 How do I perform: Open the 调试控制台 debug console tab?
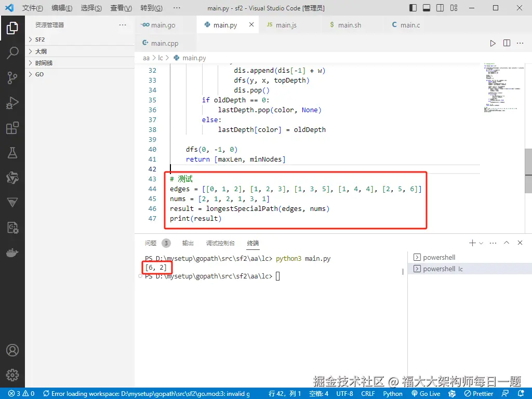click(x=220, y=243)
